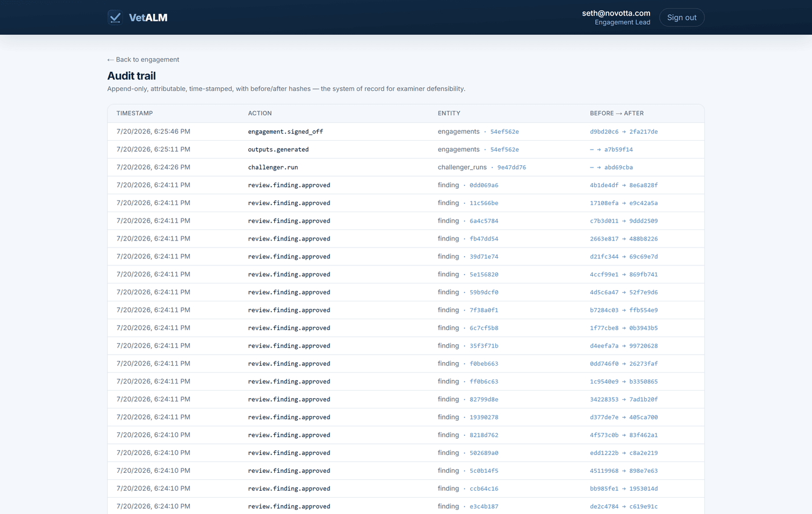Click finding id 59b9dcf0
The height and width of the screenshot is (514, 812).
(x=484, y=293)
